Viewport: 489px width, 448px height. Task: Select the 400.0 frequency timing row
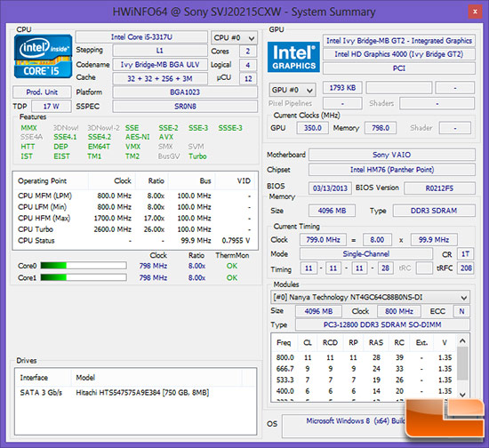pos(365,391)
